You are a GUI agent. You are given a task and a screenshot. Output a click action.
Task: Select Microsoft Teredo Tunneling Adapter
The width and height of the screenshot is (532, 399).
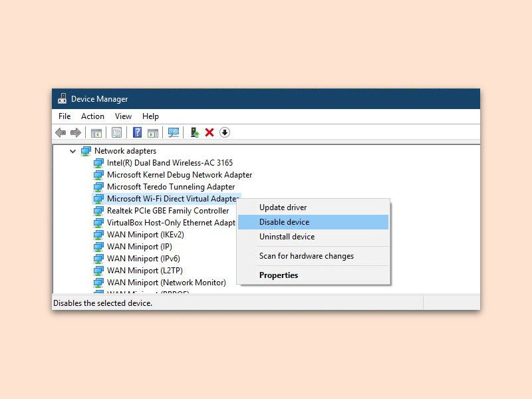click(x=171, y=187)
